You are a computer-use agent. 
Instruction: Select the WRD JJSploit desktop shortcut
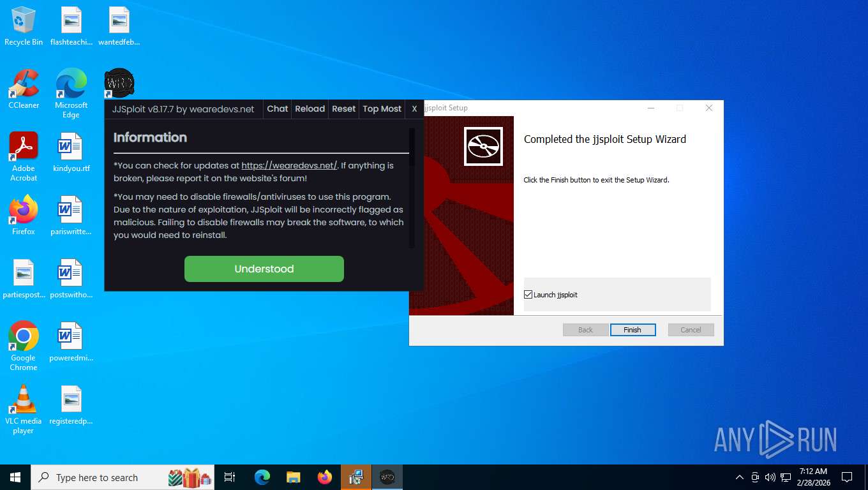click(119, 84)
